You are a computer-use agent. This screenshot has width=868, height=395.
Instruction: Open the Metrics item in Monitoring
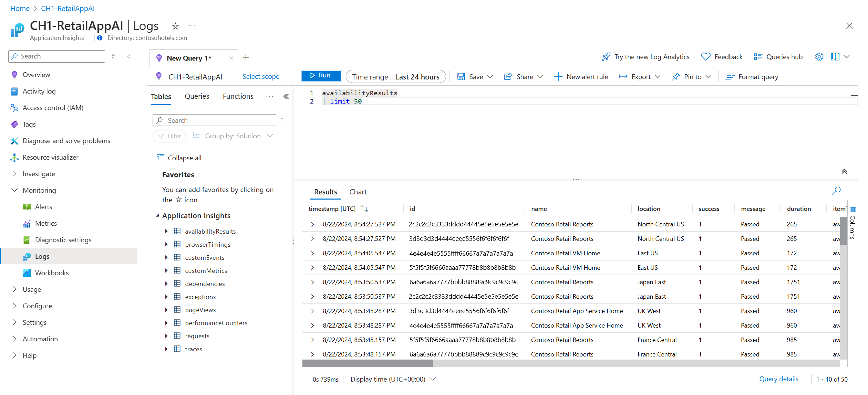coord(46,223)
